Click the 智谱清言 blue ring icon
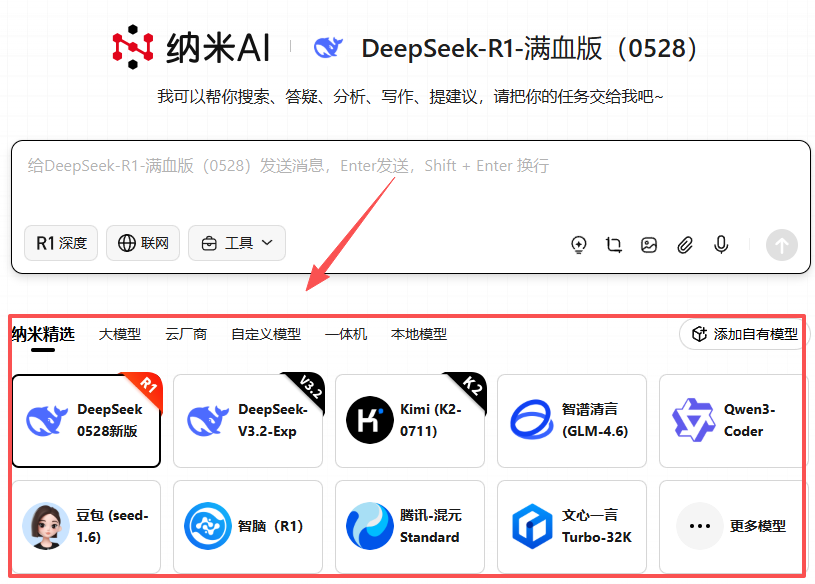 [x=532, y=419]
